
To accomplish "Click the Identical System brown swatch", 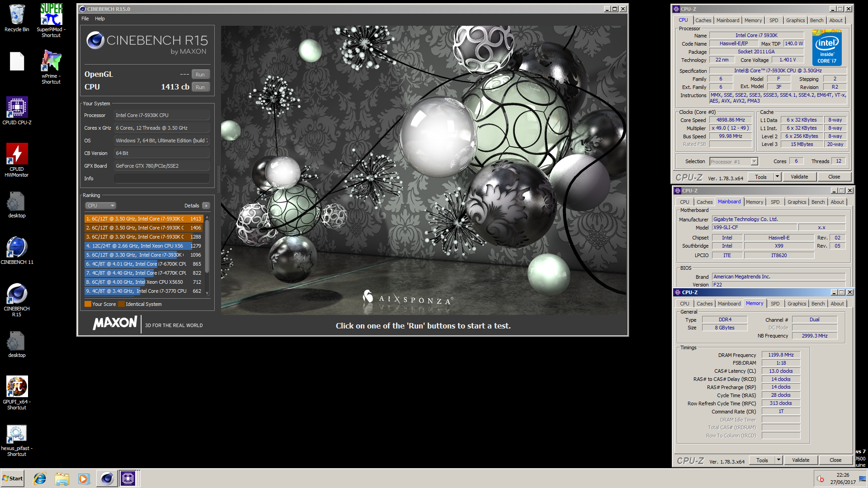I will coord(121,304).
